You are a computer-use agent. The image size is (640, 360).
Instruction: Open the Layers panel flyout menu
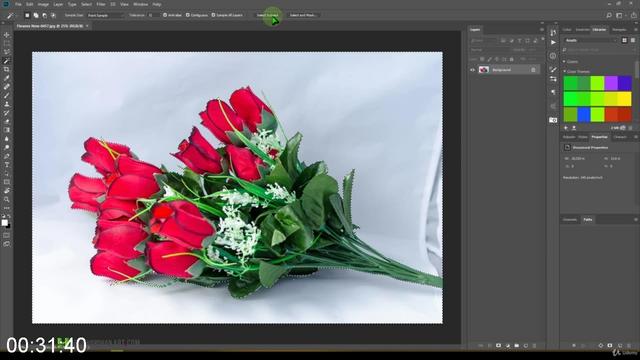pos(542,29)
